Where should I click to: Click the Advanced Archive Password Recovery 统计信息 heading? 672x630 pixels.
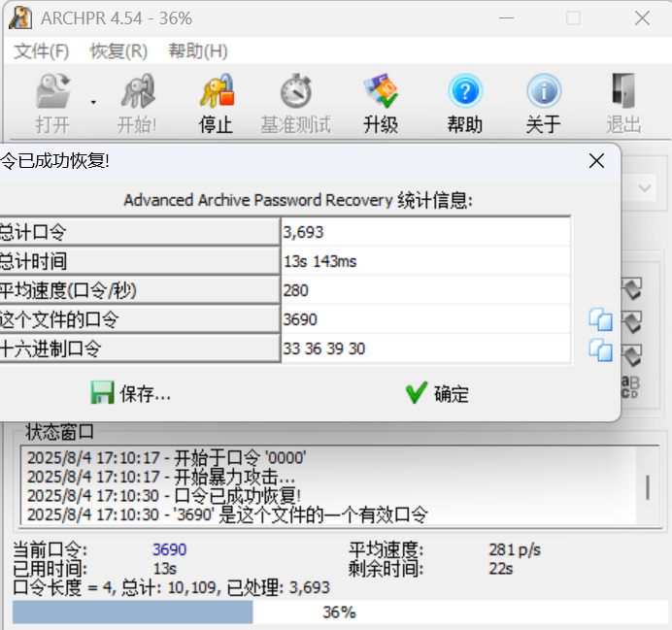point(298,200)
